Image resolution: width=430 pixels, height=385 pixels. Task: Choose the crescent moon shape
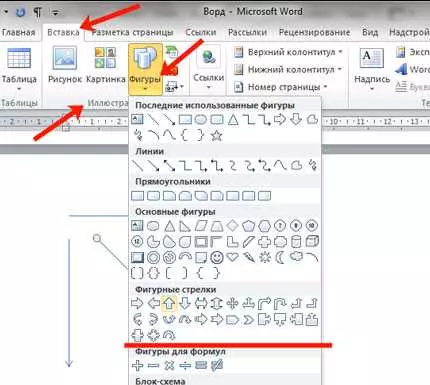(x=280, y=257)
